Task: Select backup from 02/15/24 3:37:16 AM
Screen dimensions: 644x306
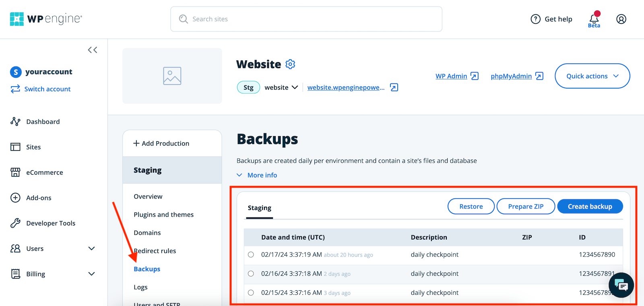Action: tap(251, 293)
